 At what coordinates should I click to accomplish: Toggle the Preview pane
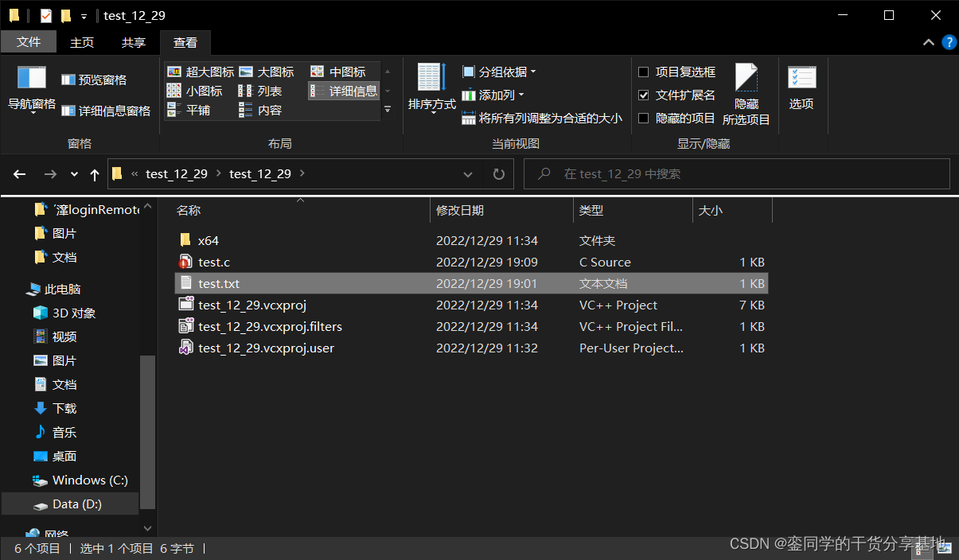point(94,80)
